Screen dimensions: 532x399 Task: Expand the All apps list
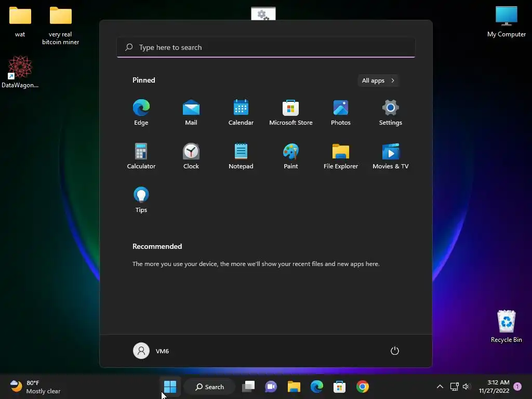378,81
